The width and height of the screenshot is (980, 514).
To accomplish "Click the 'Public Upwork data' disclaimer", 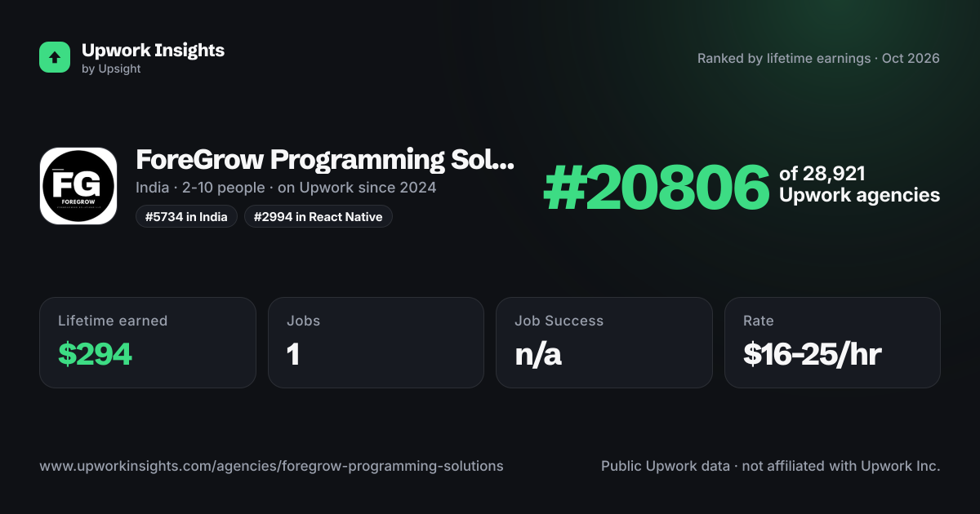I will tap(771, 467).
